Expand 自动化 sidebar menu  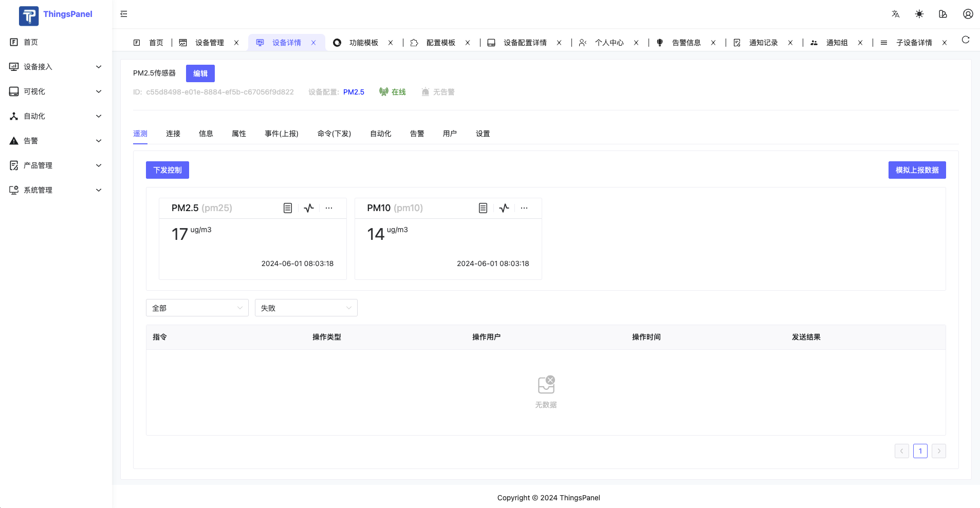pyautogui.click(x=56, y=116)
